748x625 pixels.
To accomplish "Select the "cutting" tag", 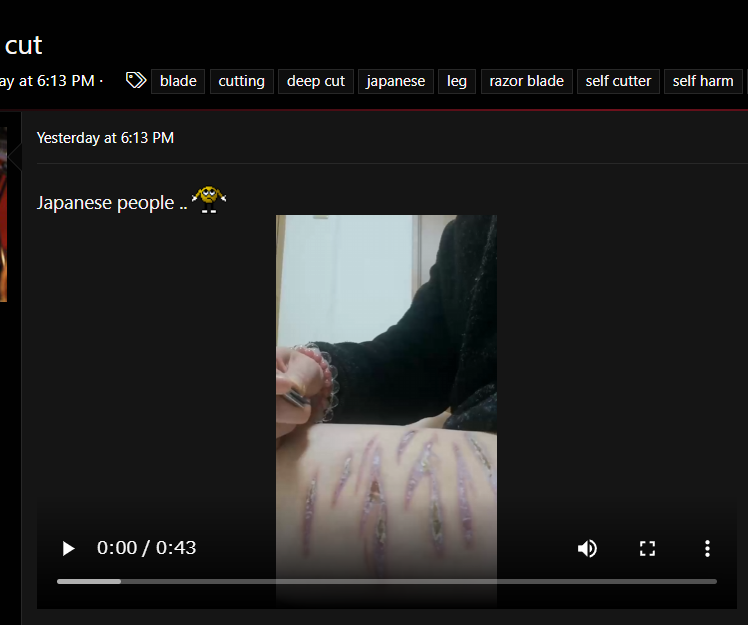I will pyautogui.click(x=241, y=81).
